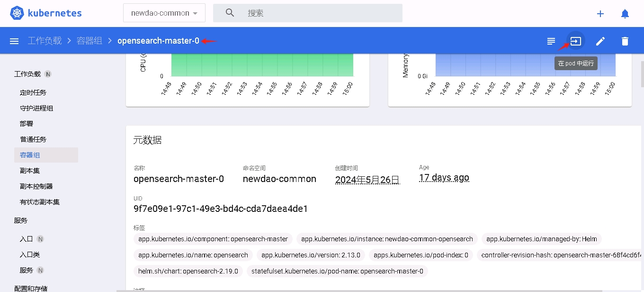Click the 元数据 section heading
The width and height of the screenshot is (644, 292).
coord(147,140)
